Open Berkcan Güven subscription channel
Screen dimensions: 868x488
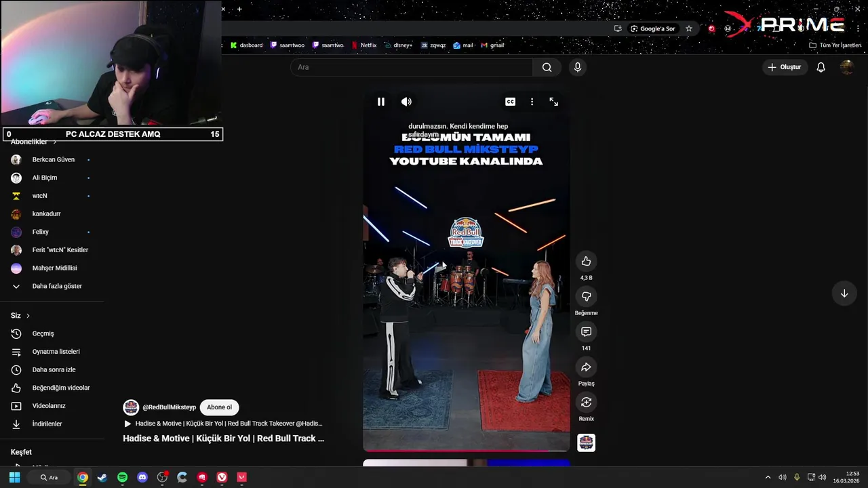pyautogui.click(x=52, y=159)
